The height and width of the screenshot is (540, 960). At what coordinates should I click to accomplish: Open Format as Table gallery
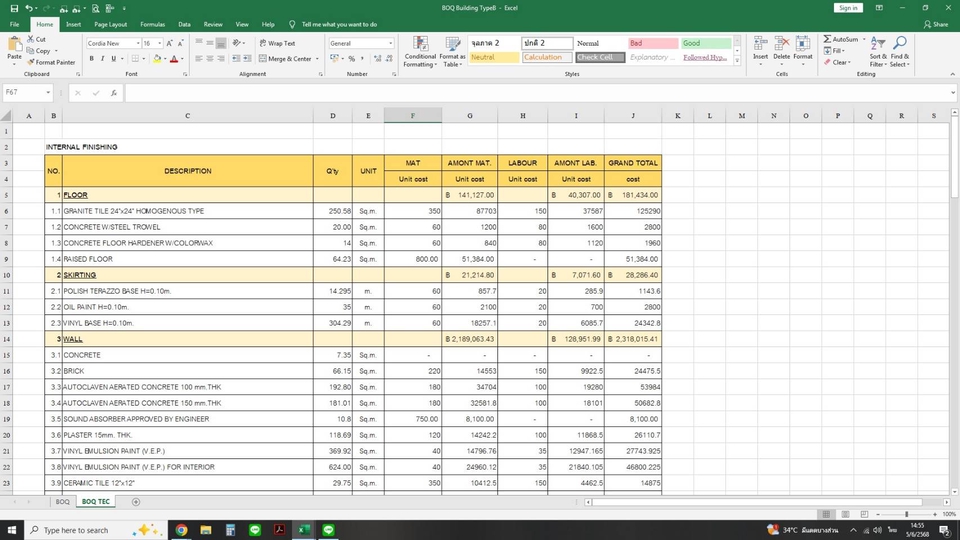pos(452,52)
